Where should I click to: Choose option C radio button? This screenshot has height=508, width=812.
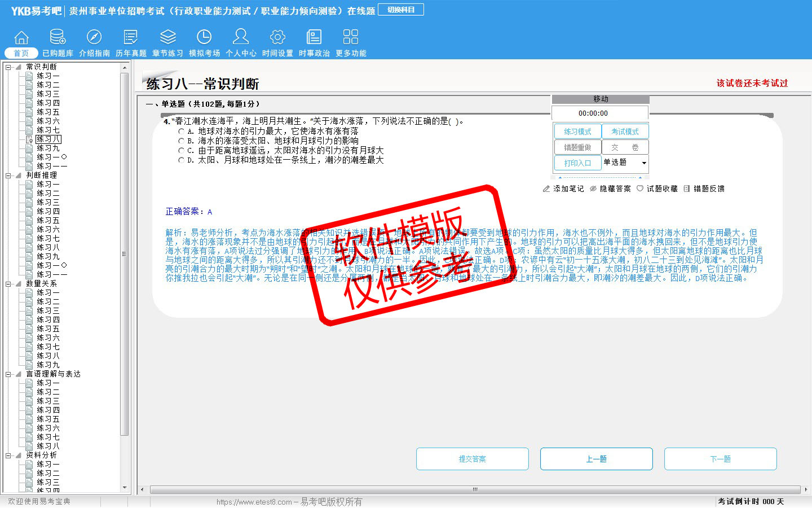(x=182, y=151)
